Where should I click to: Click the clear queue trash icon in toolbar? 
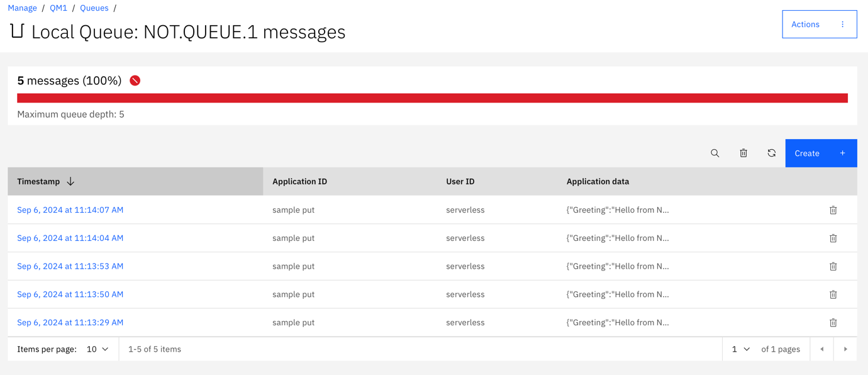point(743,153)
